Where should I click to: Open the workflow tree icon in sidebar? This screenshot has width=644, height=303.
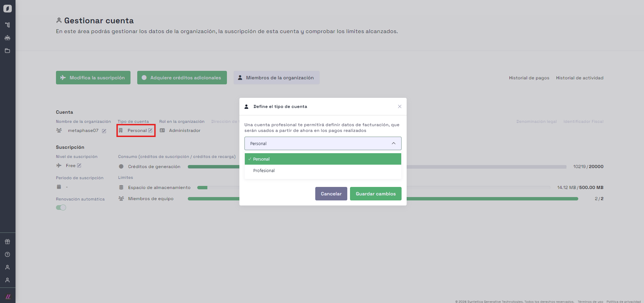7,25
